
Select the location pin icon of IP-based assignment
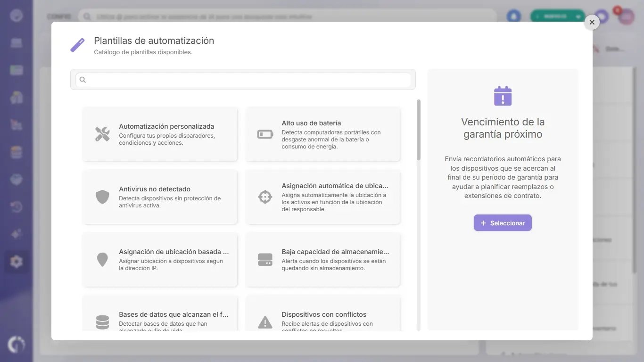coord(102,260)
